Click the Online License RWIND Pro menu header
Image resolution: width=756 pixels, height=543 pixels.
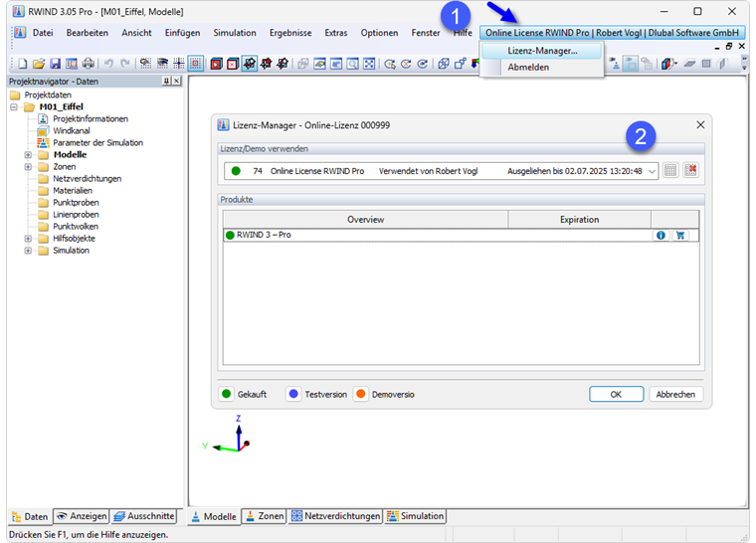click(612, 32)
